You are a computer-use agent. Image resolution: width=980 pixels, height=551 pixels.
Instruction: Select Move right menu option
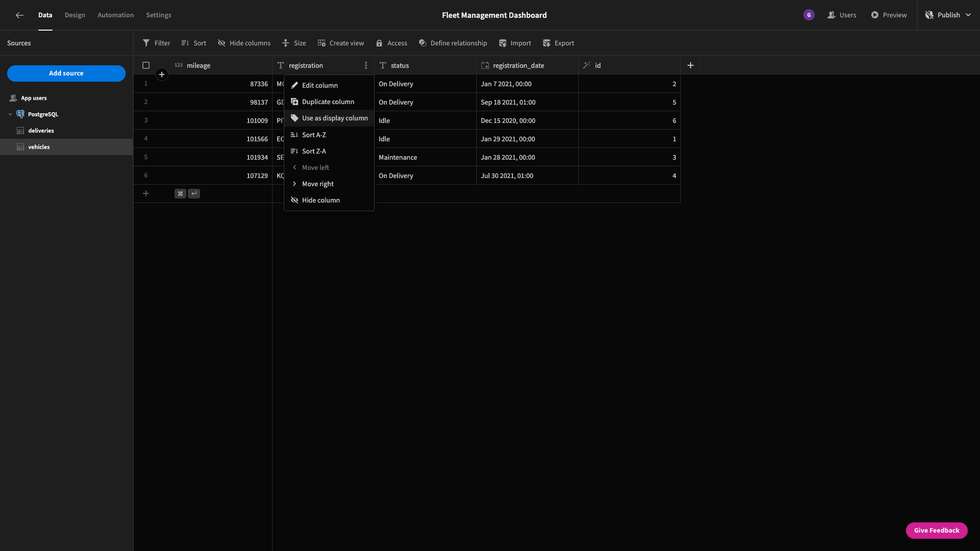(x=329, y=184)
